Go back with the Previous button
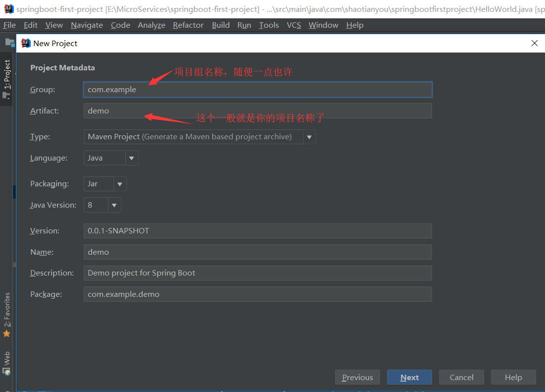This screenshot has width=545, height=392. (357, 378)
